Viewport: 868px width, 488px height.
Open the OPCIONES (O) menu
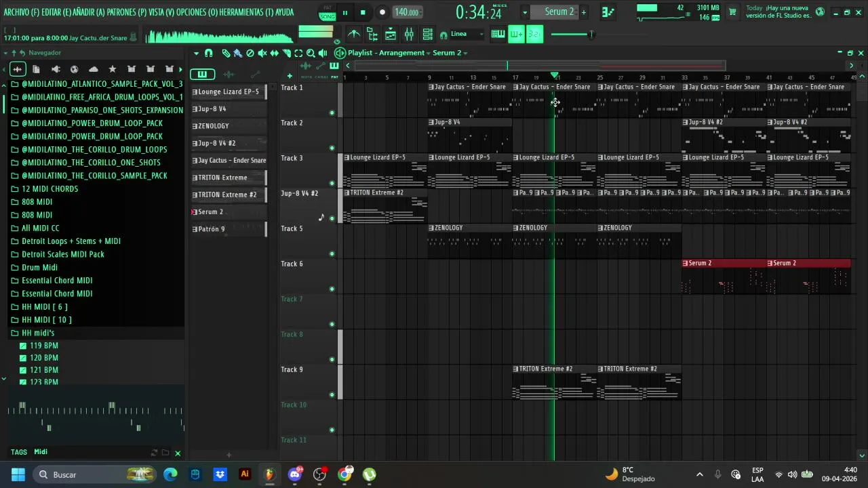pyautogui.click(x=197, y=12)
